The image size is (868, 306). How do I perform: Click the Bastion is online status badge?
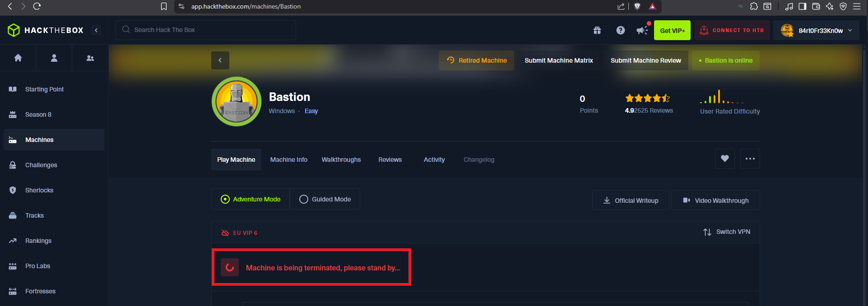[x=726, y=60]
